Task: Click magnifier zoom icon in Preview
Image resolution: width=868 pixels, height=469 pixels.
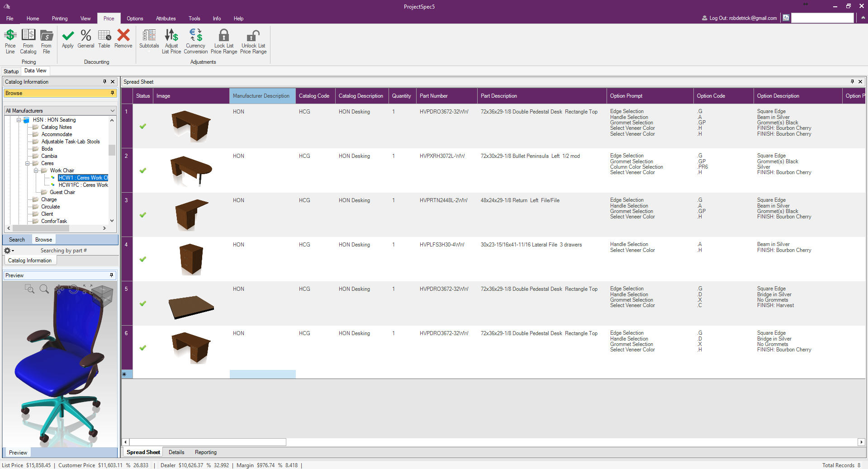Action: 44,289
